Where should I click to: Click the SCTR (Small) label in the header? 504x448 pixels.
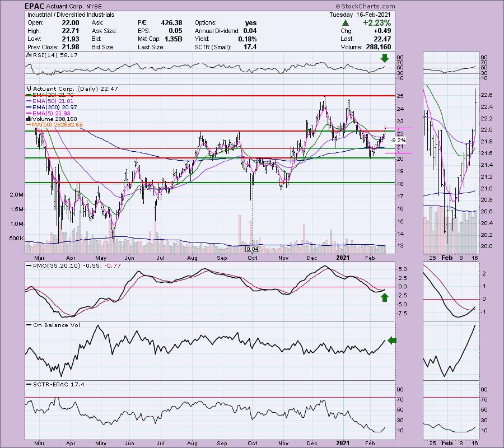point(213,47)
